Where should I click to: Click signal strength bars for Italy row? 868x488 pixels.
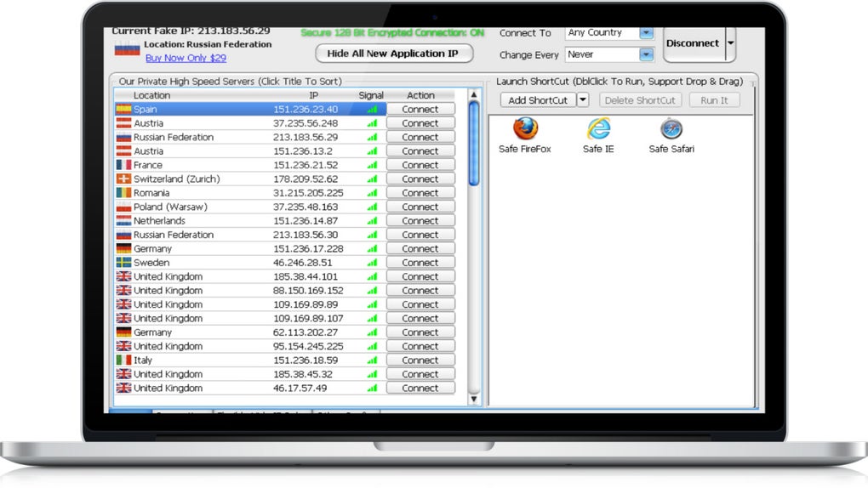tap(372, 360)
